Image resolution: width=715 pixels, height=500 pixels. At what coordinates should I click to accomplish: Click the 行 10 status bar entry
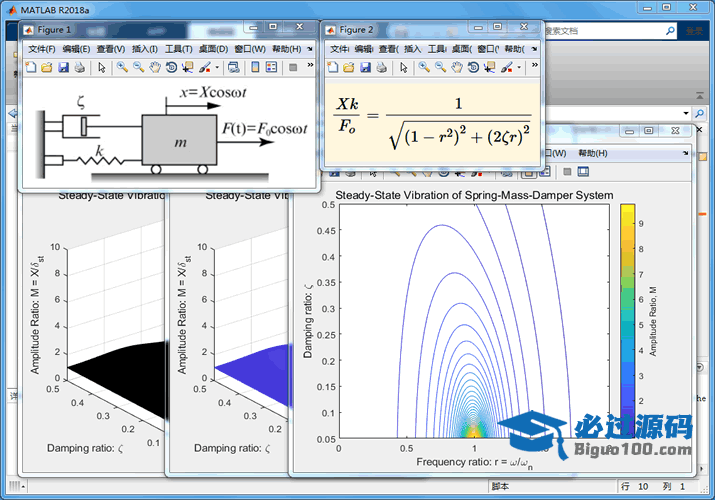[x=635, y=486]
